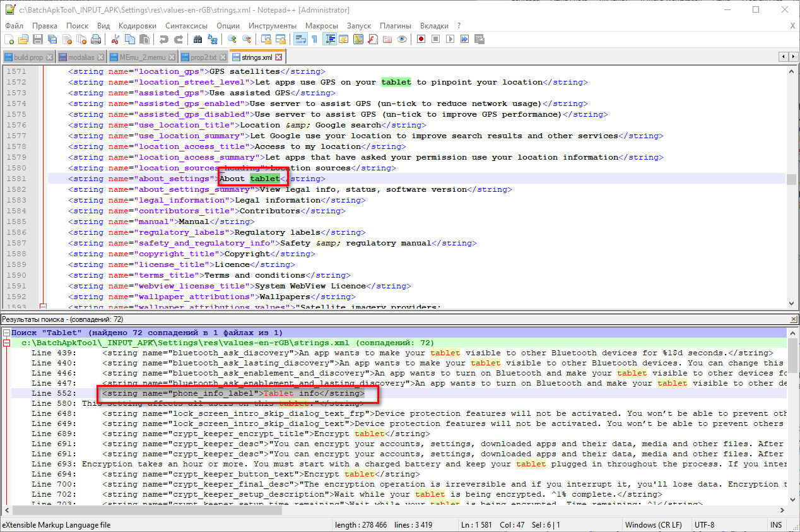Screen dimensions: 800x532
Task: Open Find with the binoculars icon
Action: tap(197, 39)
